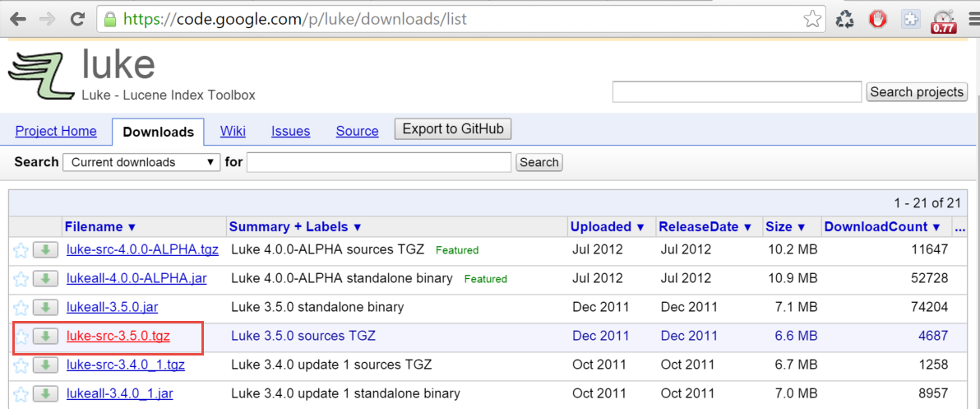Go to Project Home tab
Image resolution: width=980 pixels, height=409 pixels.
tap(56, 132)
